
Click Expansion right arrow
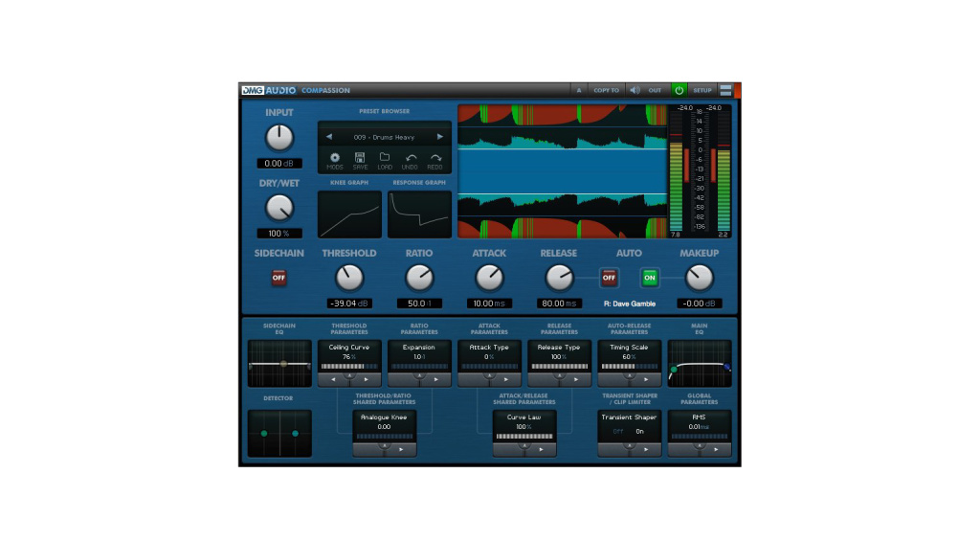click(436, 379)
